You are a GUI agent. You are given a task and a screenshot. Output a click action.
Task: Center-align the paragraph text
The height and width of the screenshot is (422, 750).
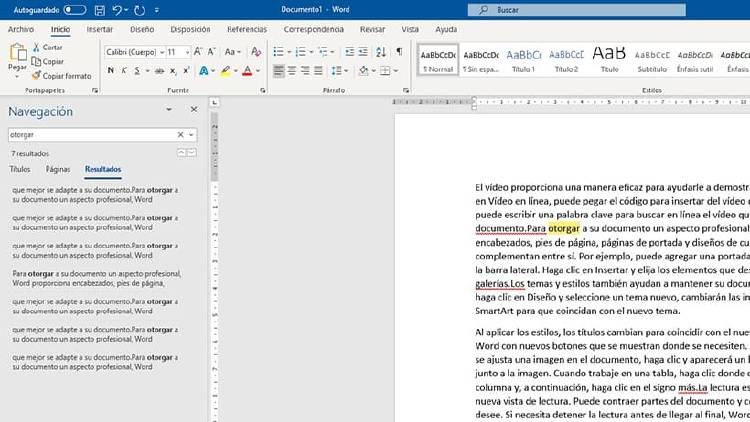[x=293, y=71]
